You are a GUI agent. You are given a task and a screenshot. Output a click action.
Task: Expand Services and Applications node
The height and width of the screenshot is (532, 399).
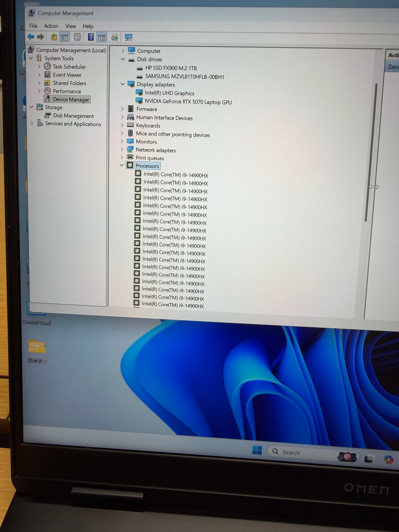tap(32, 123)
